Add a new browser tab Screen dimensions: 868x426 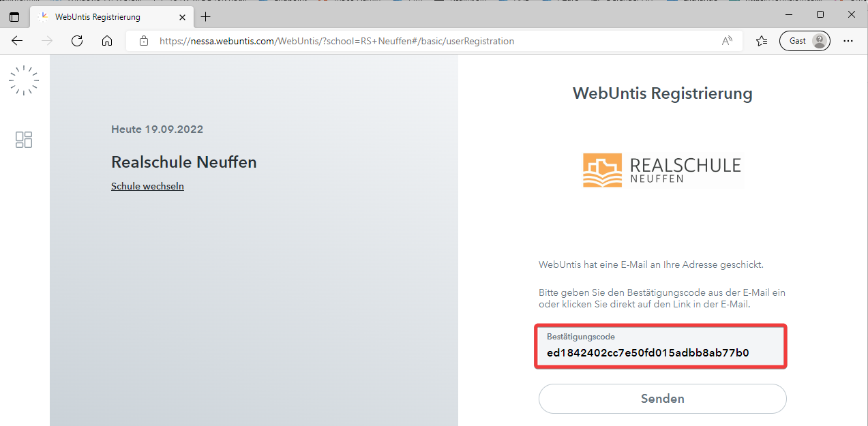(206, 17)
